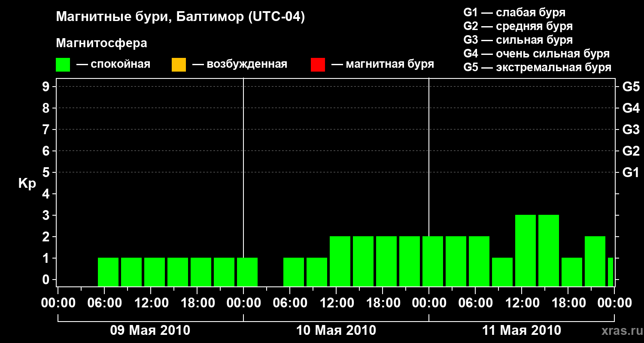Click the legend text '— возбужденная'

[240, 64]
